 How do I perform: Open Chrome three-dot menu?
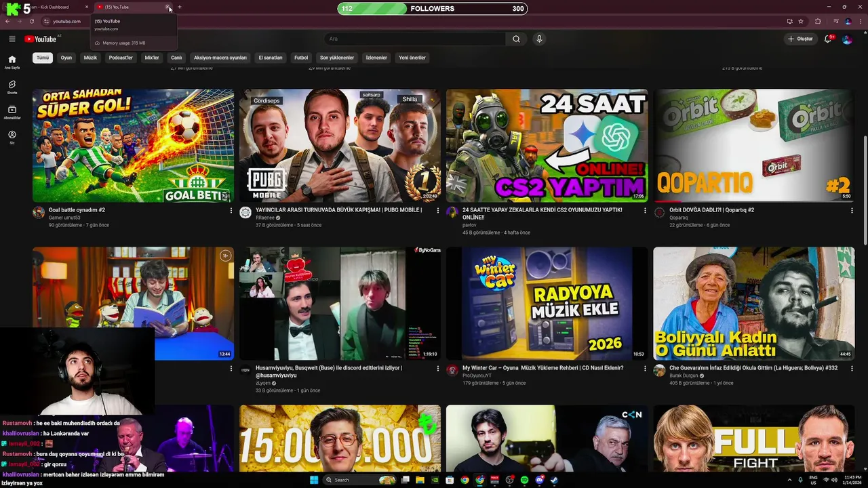click(860, 21)
